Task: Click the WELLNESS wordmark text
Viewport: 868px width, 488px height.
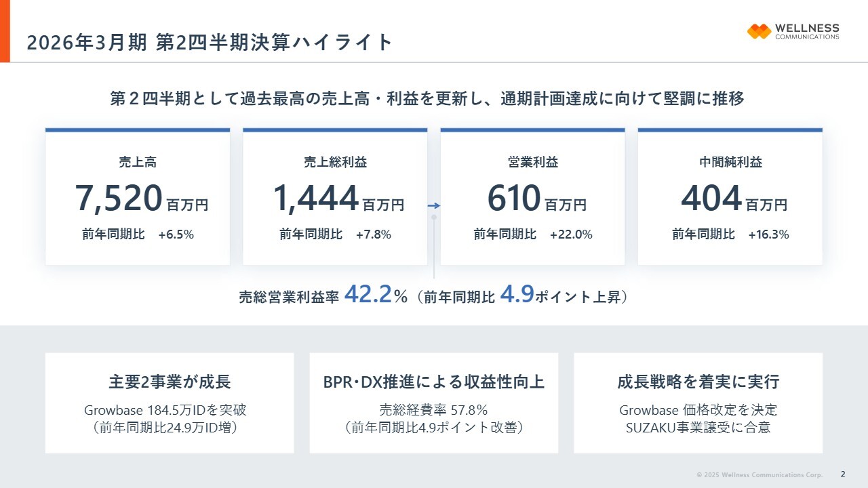Action: 806,28
